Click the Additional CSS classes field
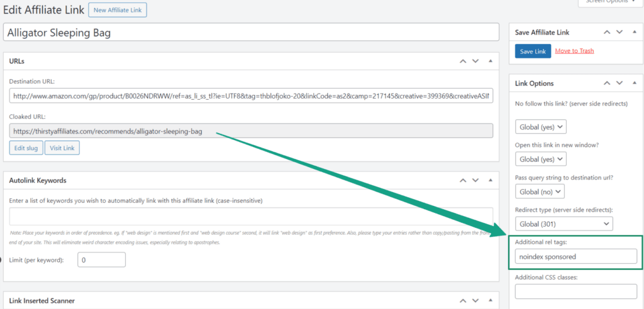This screenshot has width=644, height=309. click(576, 291)
